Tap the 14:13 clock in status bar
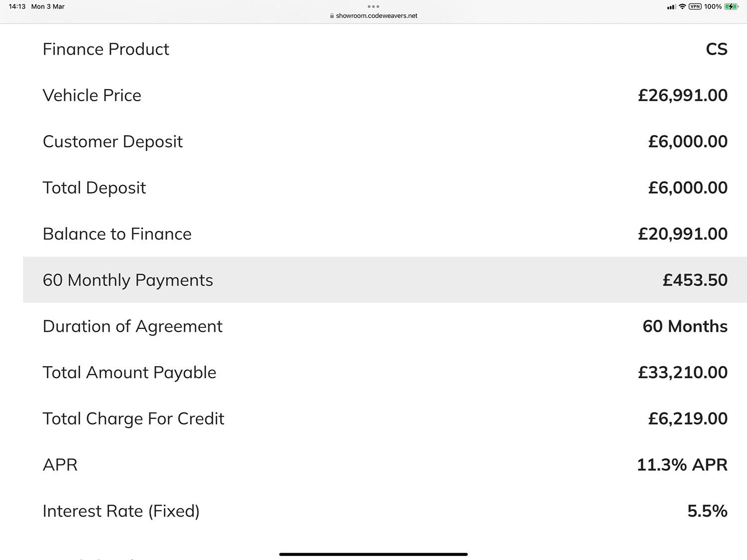This screenshot has height=560, width=747. (17, 6)
